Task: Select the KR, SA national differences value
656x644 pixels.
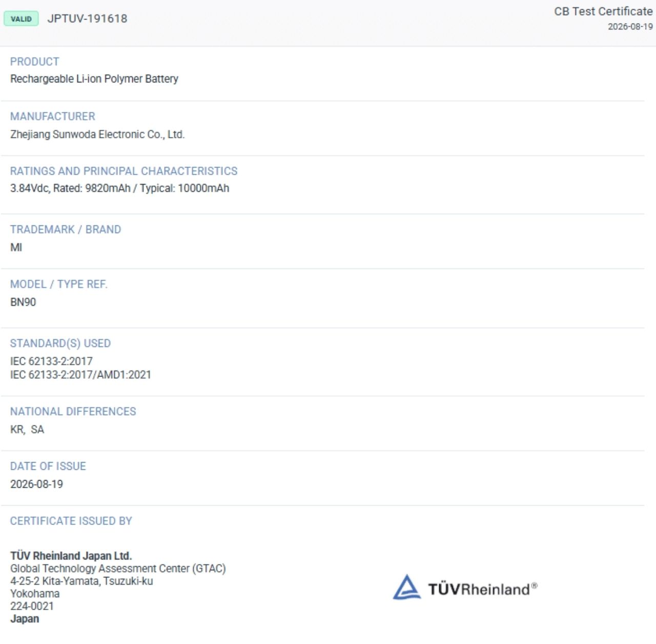Action: coord(27,429)
